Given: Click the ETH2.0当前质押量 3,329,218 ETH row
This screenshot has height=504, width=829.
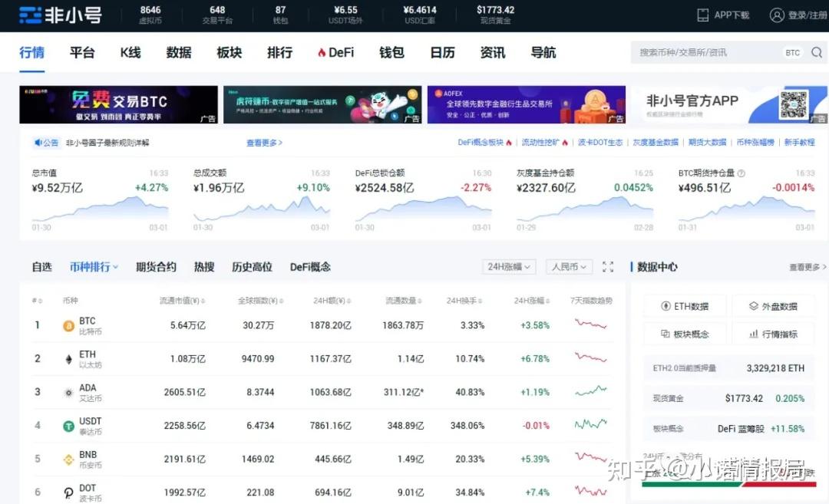Looking at the screenshot, I should pos(728,368).
